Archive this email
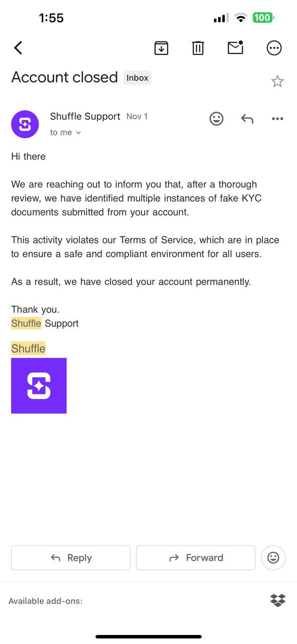This screenshot has height=644, width=297. tap(161, 48)
